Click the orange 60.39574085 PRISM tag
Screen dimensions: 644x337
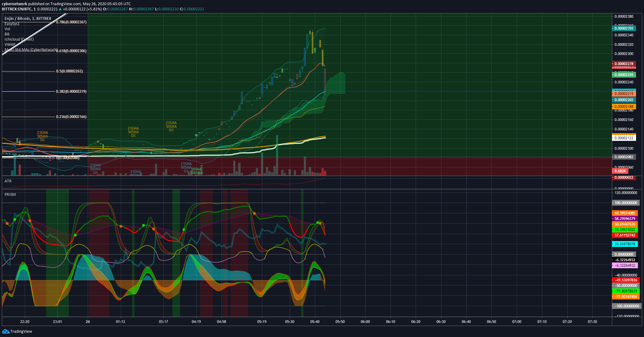click(625, 213)
